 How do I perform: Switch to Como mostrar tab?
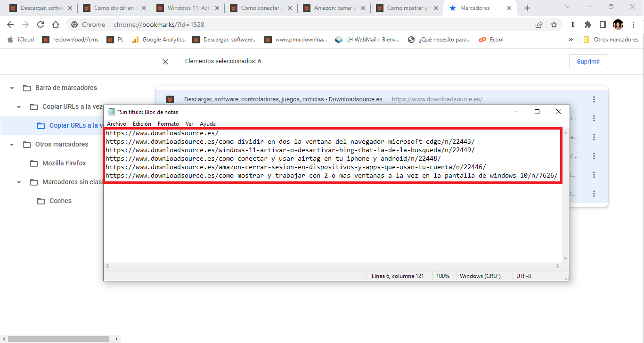click(x=408, y=8)
